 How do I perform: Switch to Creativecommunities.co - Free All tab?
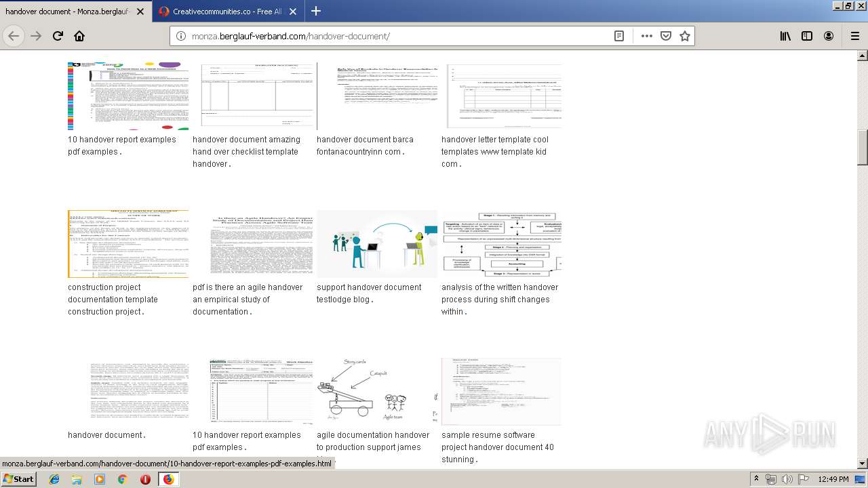coord(229,12)
